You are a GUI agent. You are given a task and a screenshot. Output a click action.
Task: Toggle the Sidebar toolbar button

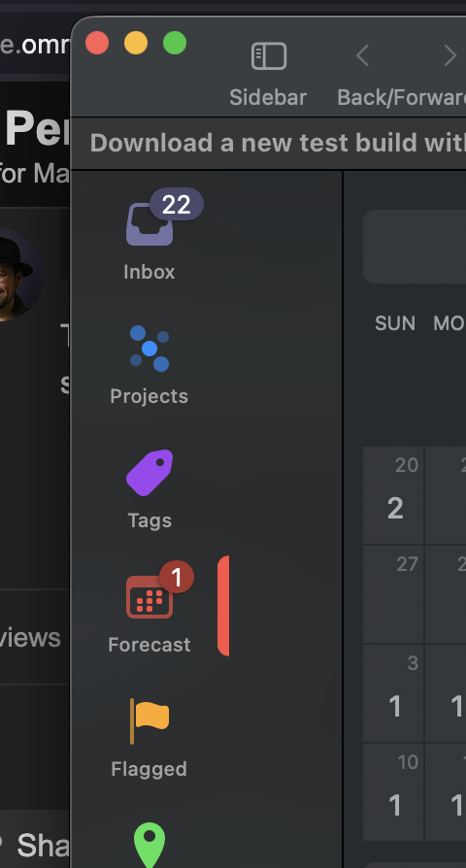coord(268,74)
